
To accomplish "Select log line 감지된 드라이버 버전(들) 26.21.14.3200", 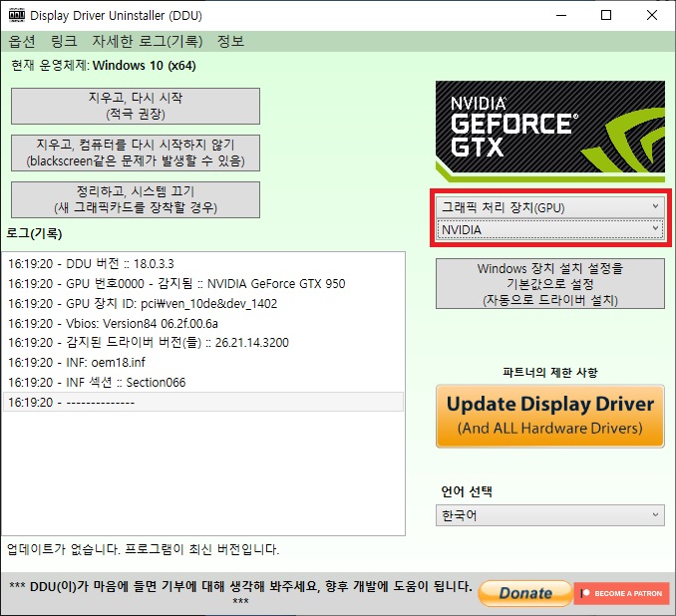I will [x=203, y=343].
